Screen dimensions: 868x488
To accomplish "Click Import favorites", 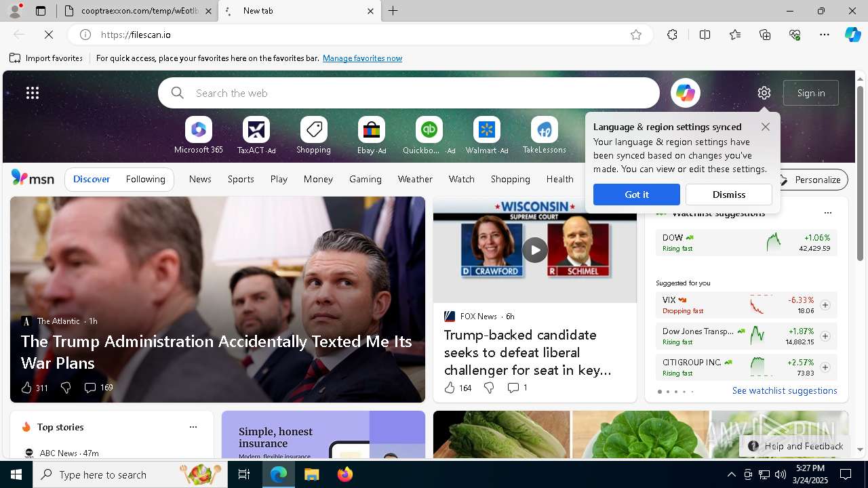I will pos(46,58).
